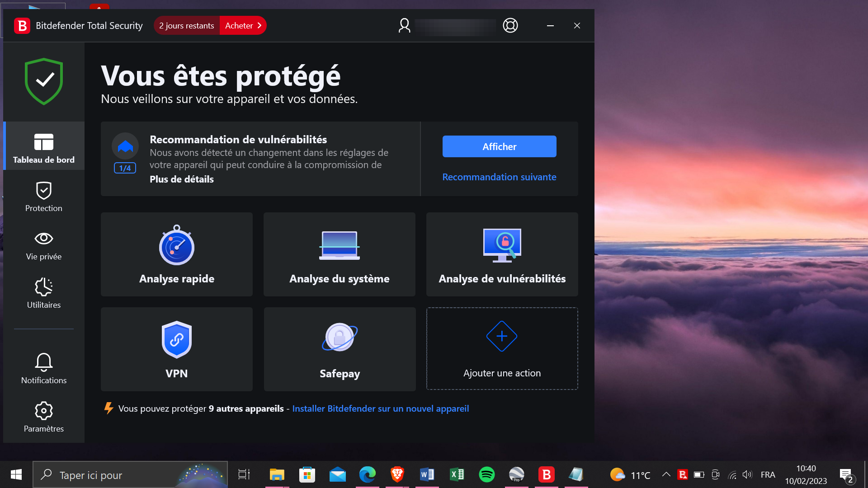Show hidden system tray icons chevron
The height and width of the screenshot is (488, 868).
click(666, 474)
